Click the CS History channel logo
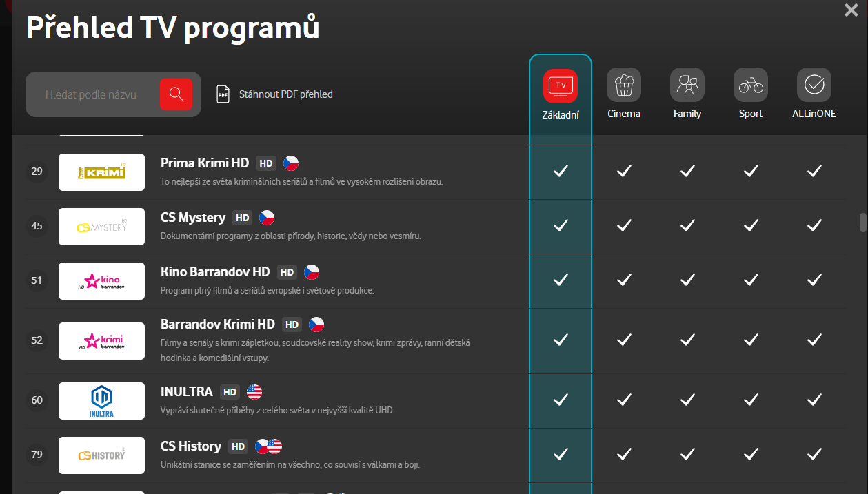The height and width of the screenshot is (494, 868). tap(101, 455)
